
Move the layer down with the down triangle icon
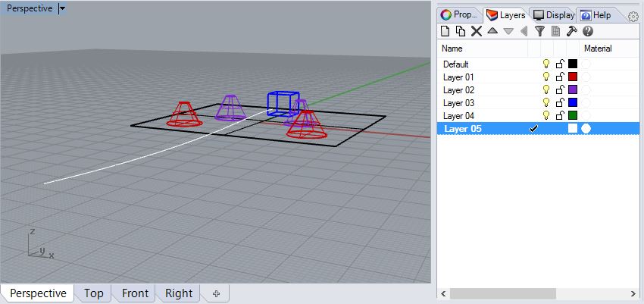pyautogui.click(x=508, y=31)
